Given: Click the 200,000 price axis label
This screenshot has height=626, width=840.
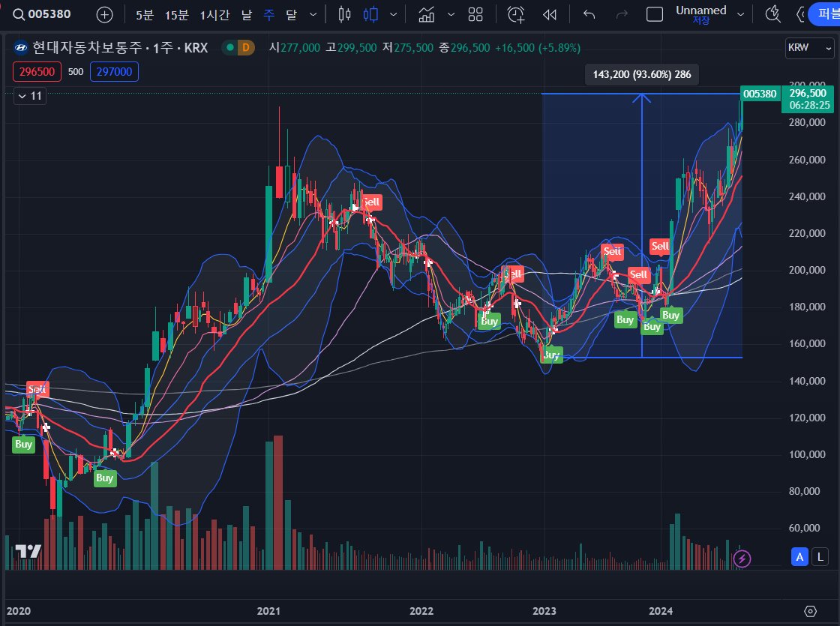Looking at the screenshot, I should (x=807, y=270).
